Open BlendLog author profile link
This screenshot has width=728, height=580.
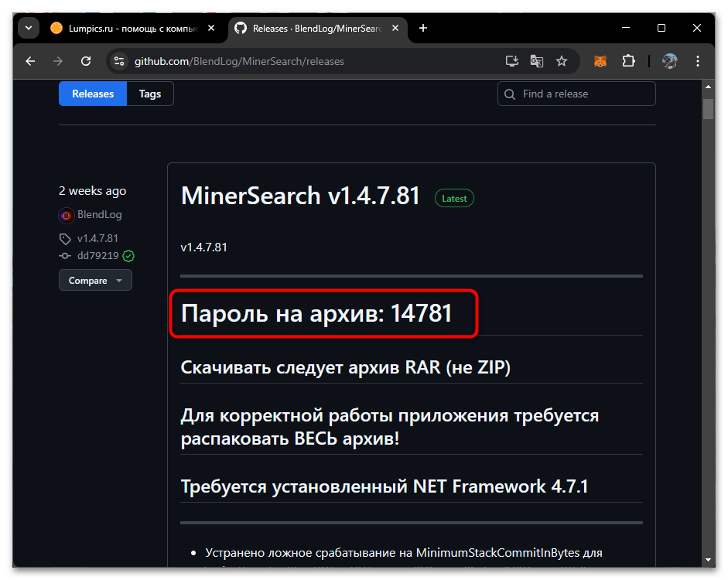99,214
